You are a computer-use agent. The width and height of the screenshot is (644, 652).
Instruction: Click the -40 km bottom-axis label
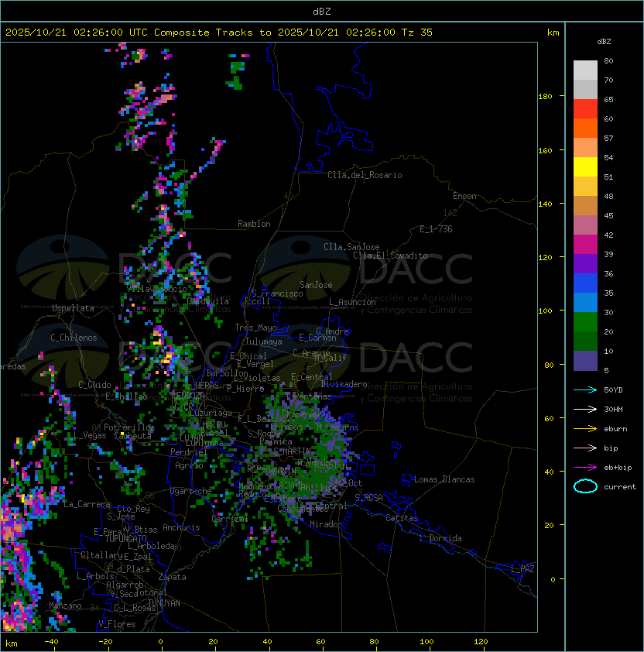tap(51, 642)
